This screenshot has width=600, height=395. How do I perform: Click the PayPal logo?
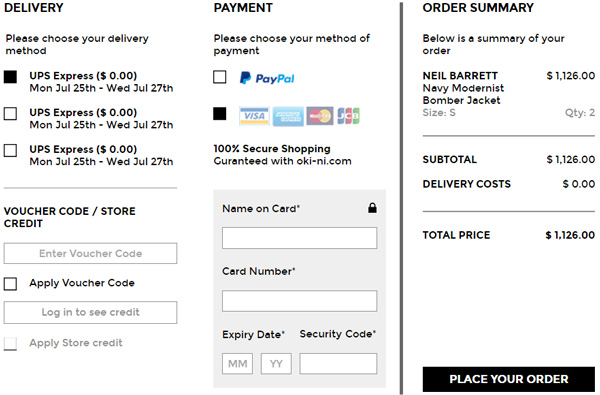pos(267,78)
